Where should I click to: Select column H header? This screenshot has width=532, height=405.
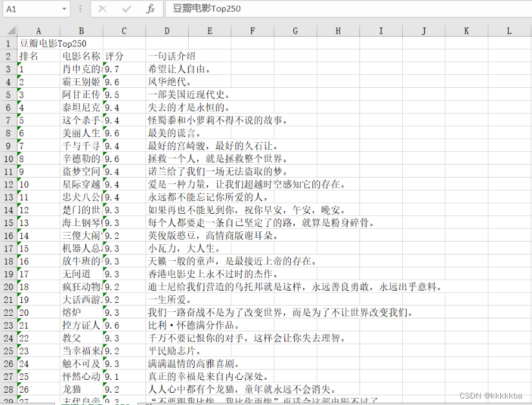(338, 31)
